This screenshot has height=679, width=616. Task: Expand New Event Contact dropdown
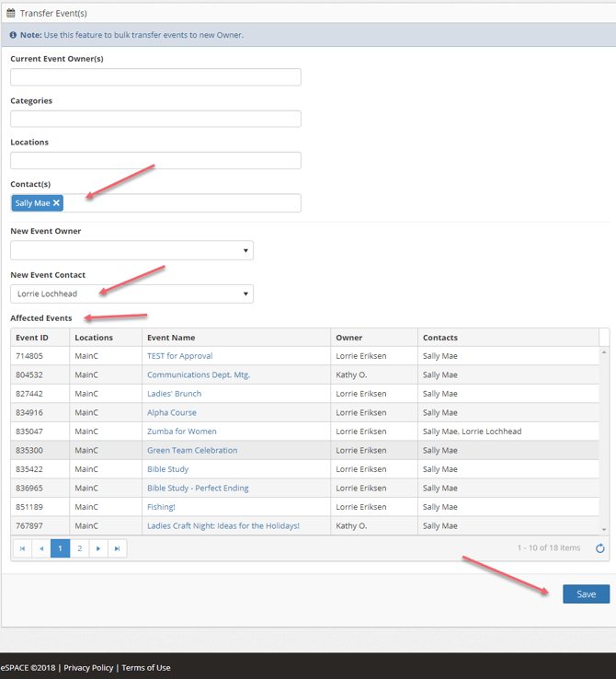click(x=131, y=294)
